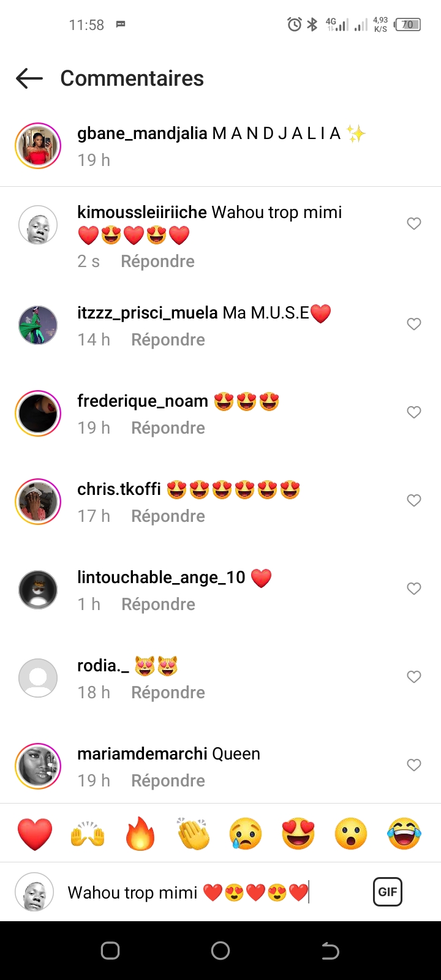Image resolution: width=441 pixels, height=980 pixels.
Task: Like the comment from mariamdemarchi
Action: tap(414, 765)
